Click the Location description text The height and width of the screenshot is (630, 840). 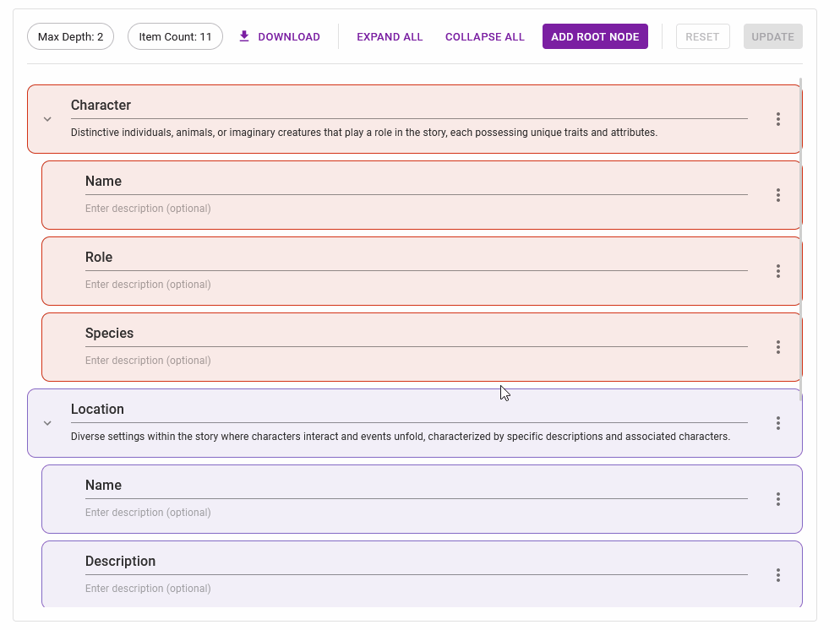click(400, 437)
